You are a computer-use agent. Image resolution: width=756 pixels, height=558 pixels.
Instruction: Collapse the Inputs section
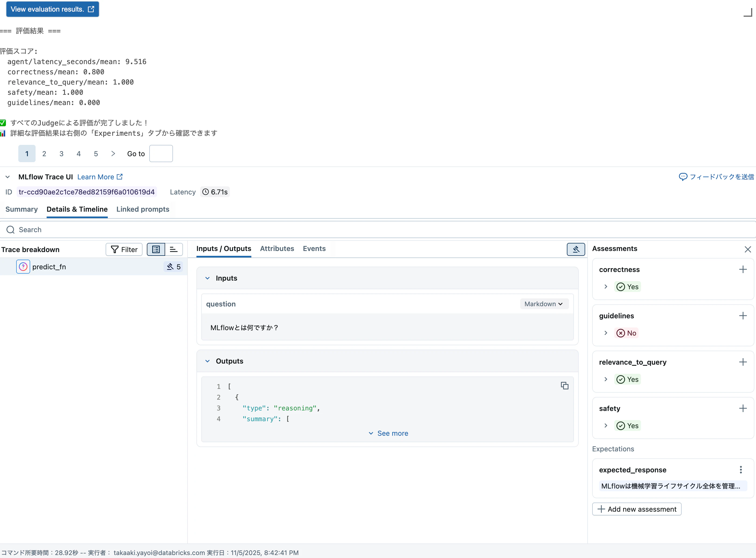coord(207,278)
